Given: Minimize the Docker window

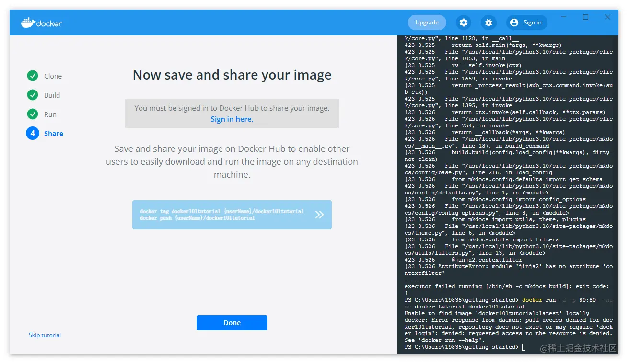Looking at the screenshot, I should [x=563, y=17].
